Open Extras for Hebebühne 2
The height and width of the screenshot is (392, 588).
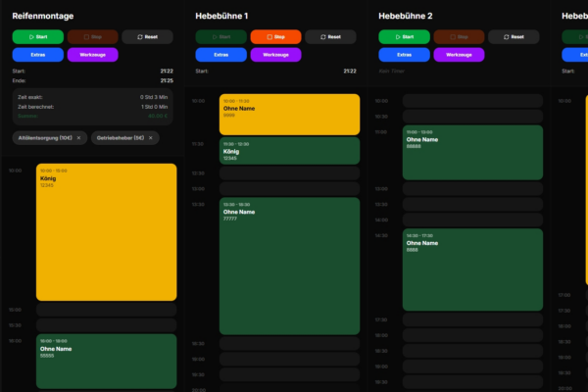point(404,55)
